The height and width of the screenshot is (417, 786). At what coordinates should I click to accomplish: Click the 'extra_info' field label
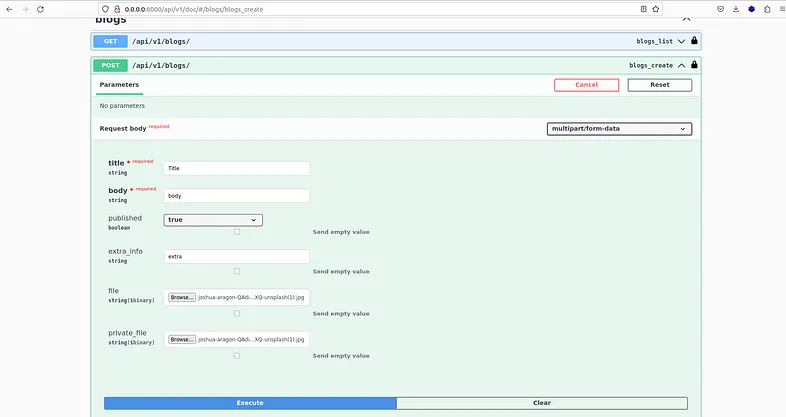pyautogui.click(x=125, y=251)
